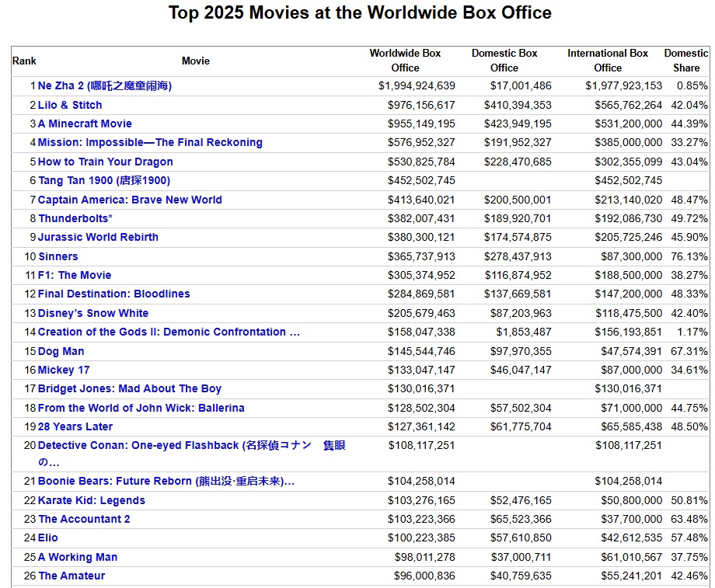Viewport: 715px width, 588px height.
Task: Click Thunderbolts* worldwide value $382,007,431
Action: [421, 218]
